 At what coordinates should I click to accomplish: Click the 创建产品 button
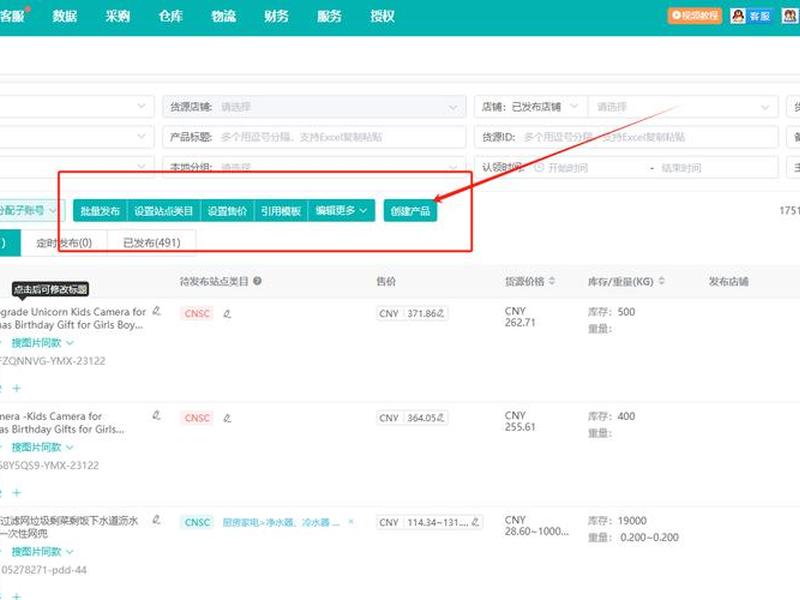[x=410, y=211]
